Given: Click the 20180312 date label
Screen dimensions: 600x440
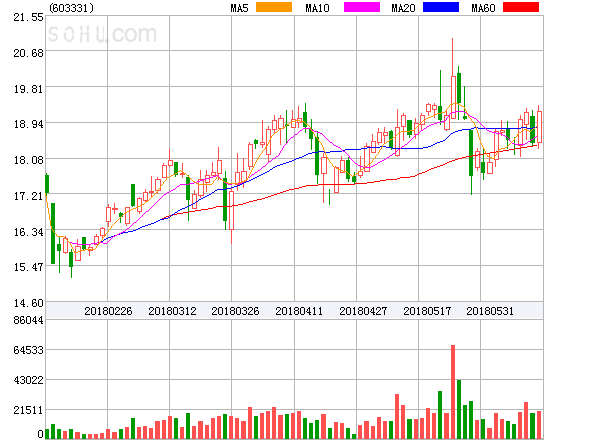Looking at the screenshot, I should 172,311.
